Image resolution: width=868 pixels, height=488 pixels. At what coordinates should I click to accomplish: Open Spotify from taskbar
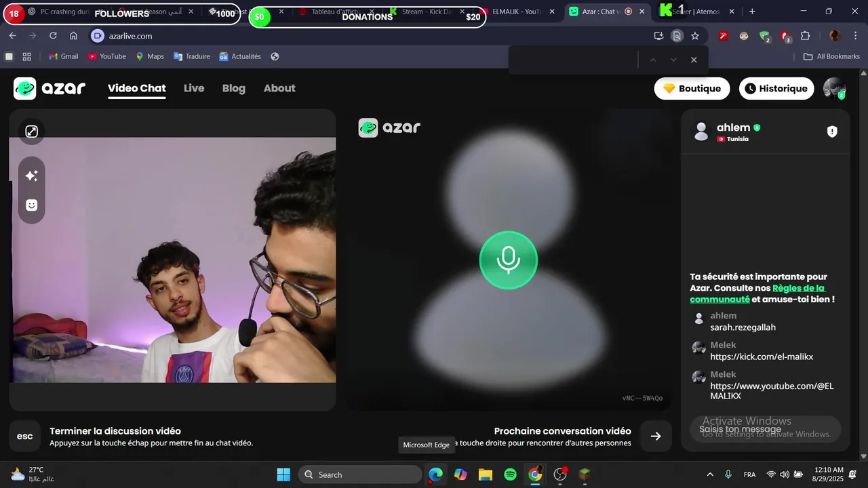(511, 474)
